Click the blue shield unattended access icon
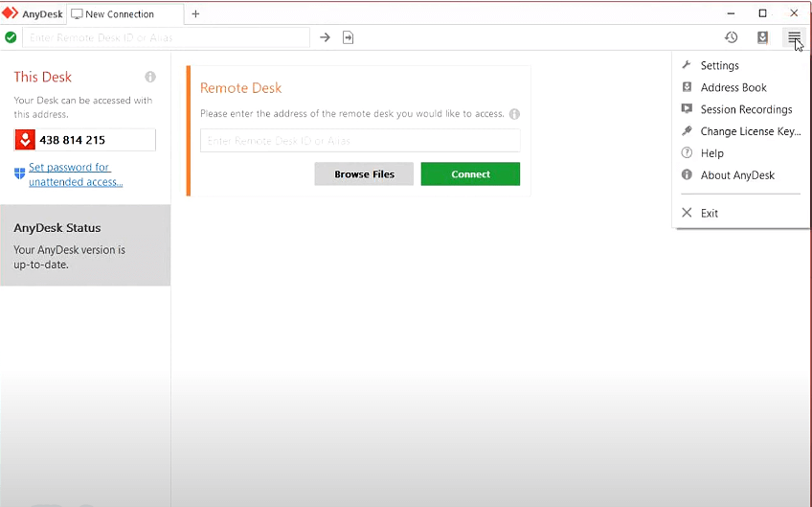Image resolution: width=812 pixels, height=507 pixels. coord(20,173)
